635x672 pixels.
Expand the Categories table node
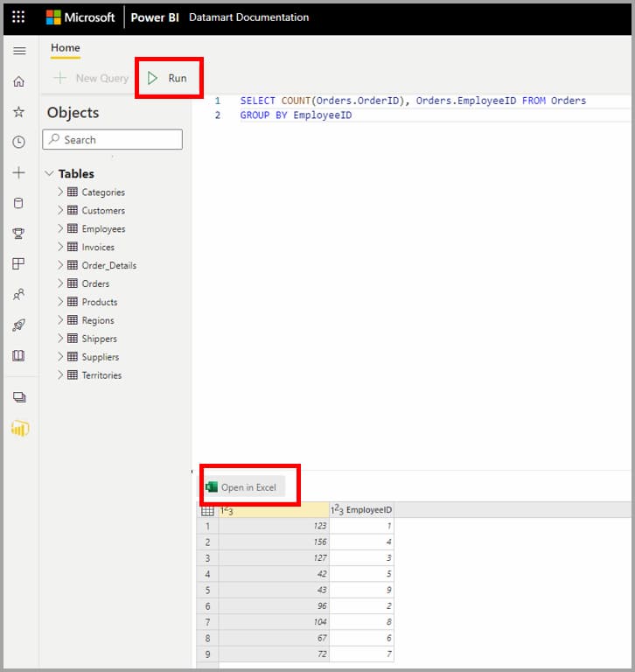tap(60, 192)
